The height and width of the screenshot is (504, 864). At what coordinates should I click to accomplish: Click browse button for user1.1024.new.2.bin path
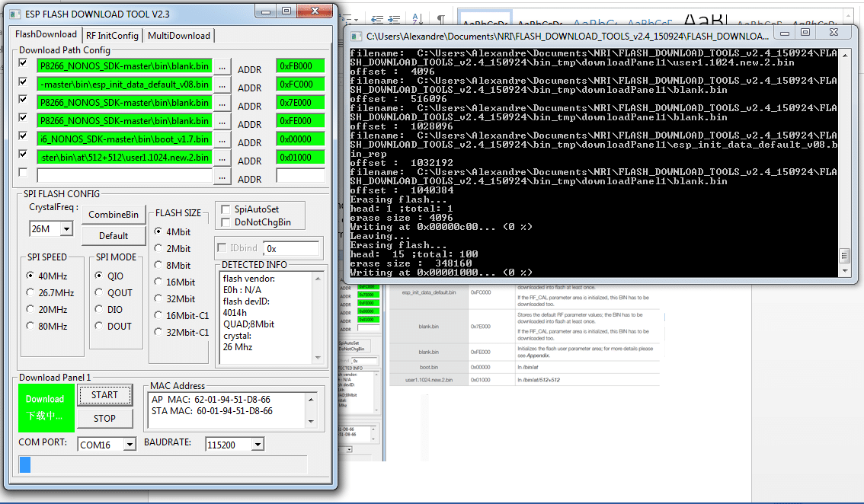click(222, 158)
